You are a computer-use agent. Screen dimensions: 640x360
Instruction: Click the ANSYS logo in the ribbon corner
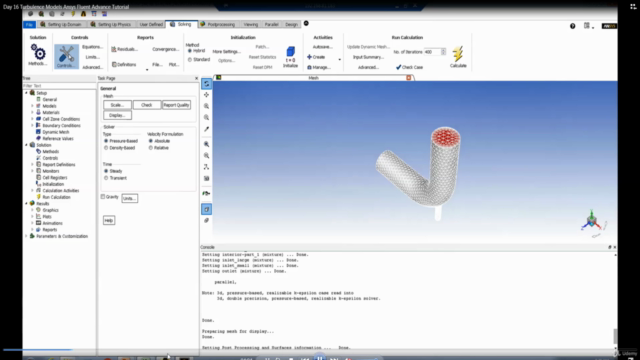pos(609,26)
